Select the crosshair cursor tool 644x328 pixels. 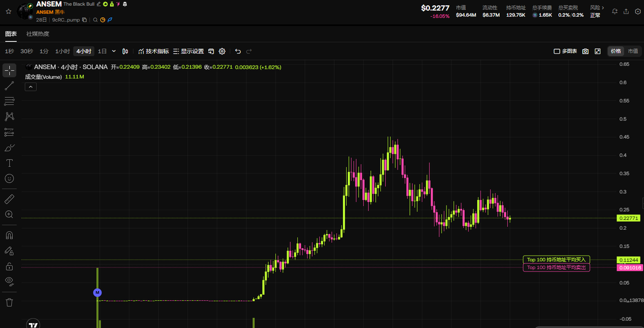(x=9, y=71)
